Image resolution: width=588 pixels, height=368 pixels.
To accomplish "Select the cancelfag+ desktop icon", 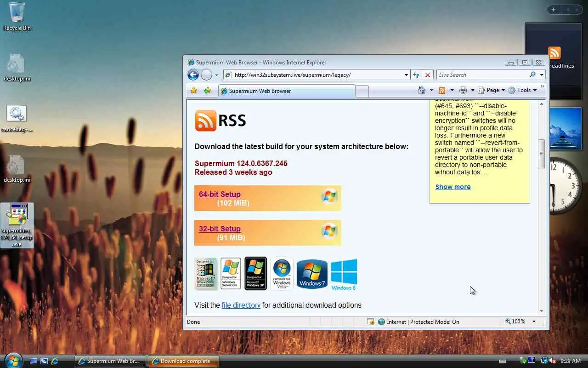I will [x=17, y=119].
